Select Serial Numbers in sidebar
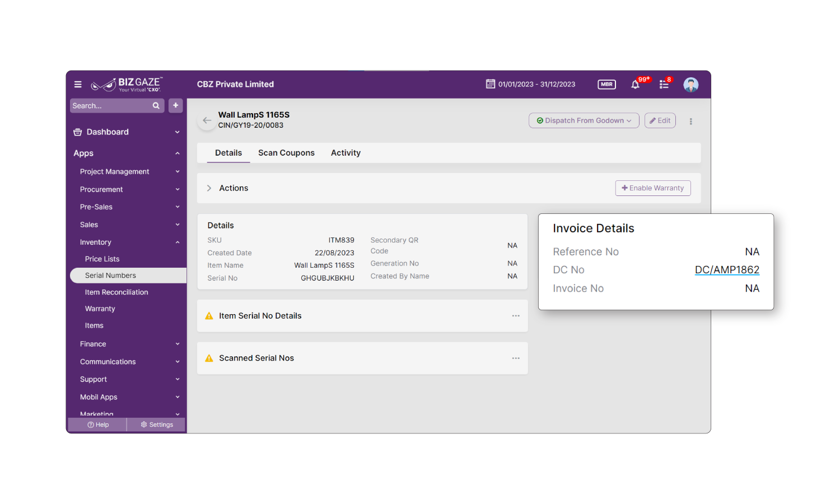Screen dimensions: 840x504 (x=128, y=276)
